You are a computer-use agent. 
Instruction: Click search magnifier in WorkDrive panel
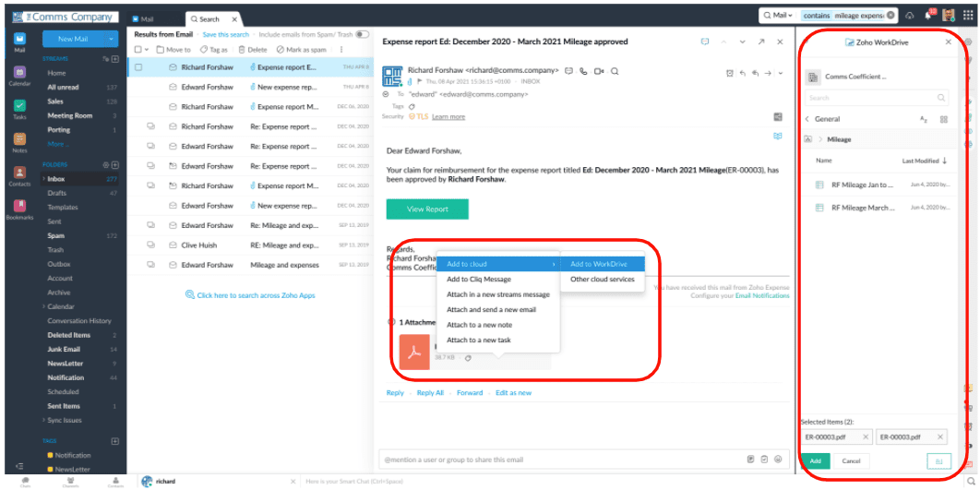[x=941, y=98]
